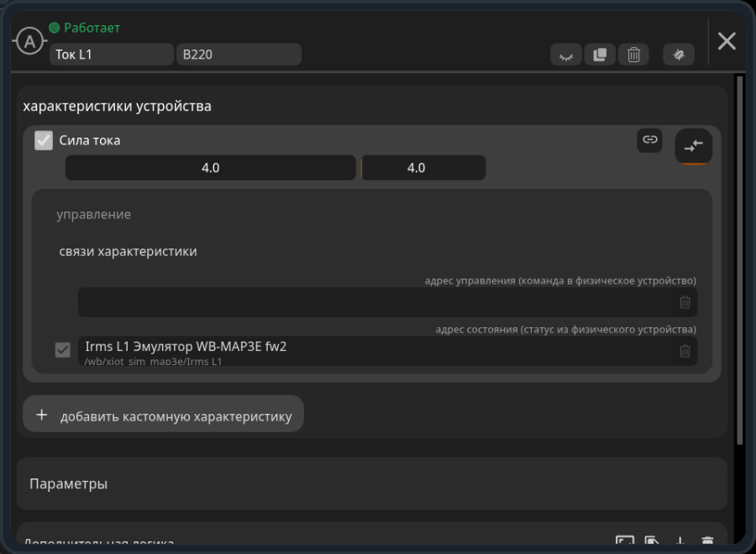Toggle the Irms L1 status address checkbox
Image resolution: width=756 pixels, height=554 pixels.
coord(63,350)
